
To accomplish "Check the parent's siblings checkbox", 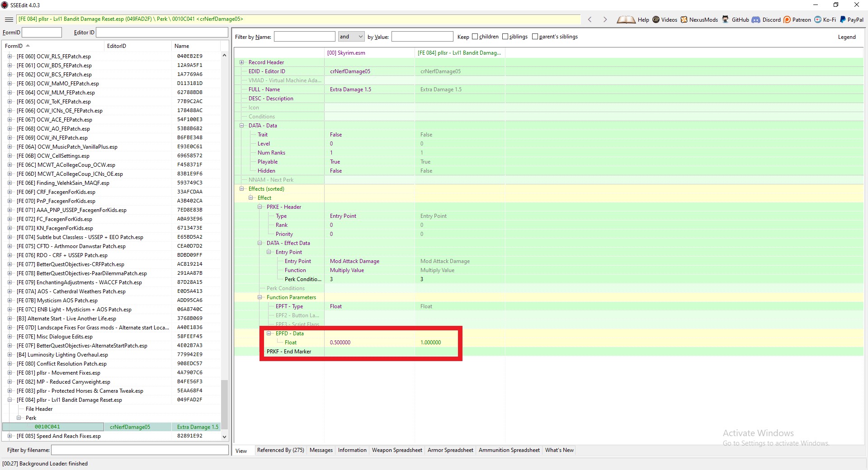I will pyautogui.click(x=535, y=37).
